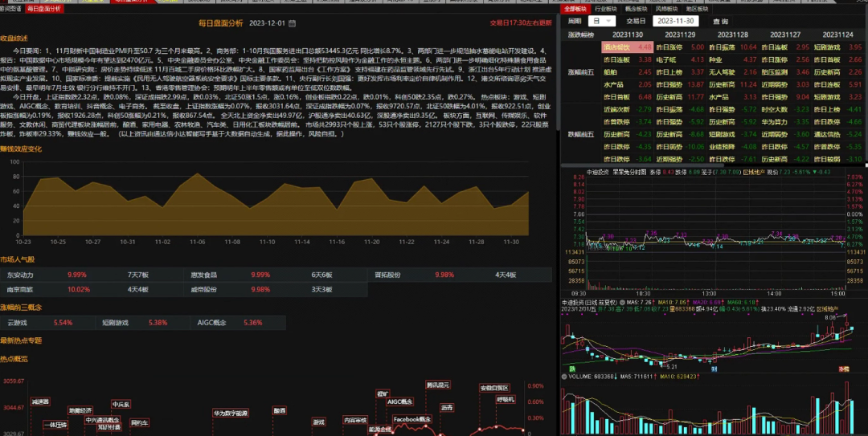Click the 20231127 column header

pyautogui.click(x=785, y=35)
